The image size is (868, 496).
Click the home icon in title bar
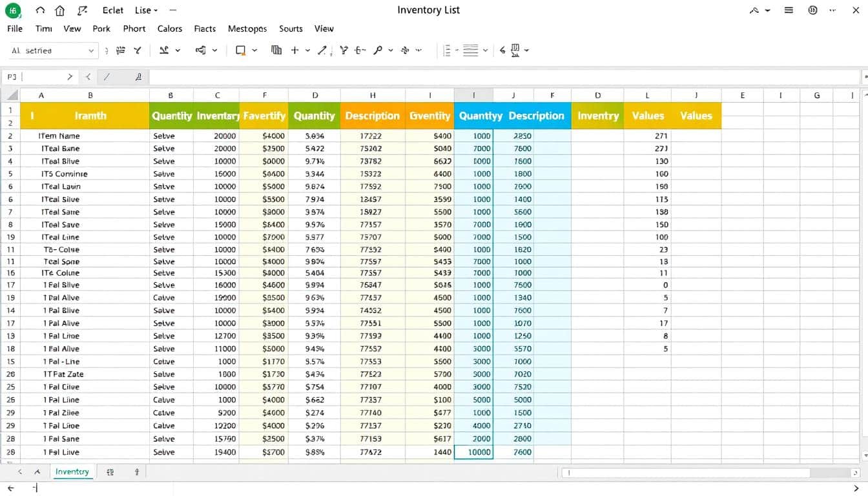click(x=60, y=10)
